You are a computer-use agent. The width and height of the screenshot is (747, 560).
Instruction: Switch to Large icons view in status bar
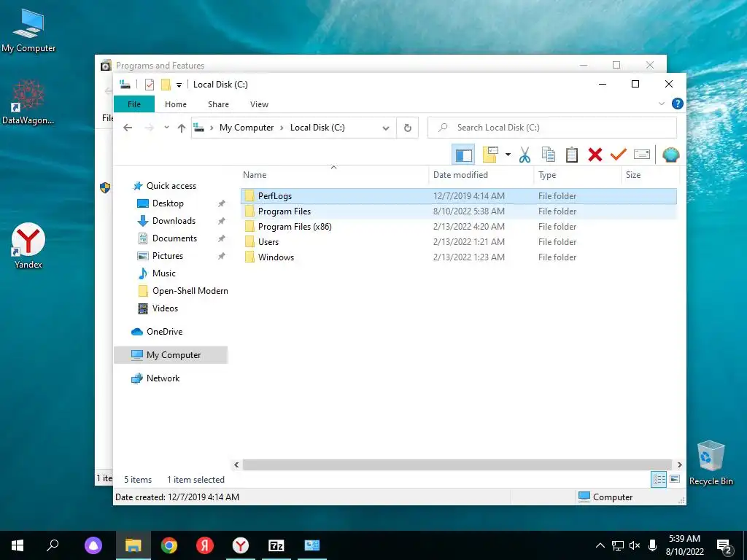tap(675, 479)
